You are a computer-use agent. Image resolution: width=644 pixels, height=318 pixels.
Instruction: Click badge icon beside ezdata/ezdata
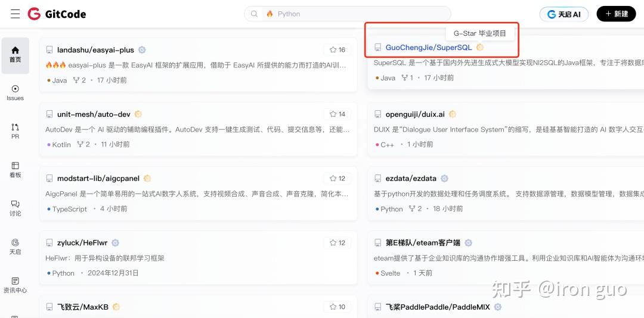(444, 179)
